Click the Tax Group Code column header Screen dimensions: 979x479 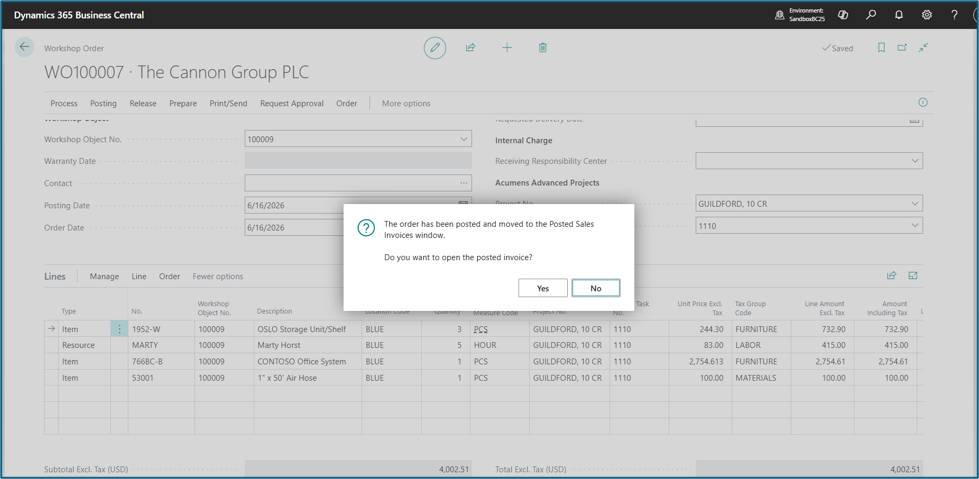click(x=750, y=307)
